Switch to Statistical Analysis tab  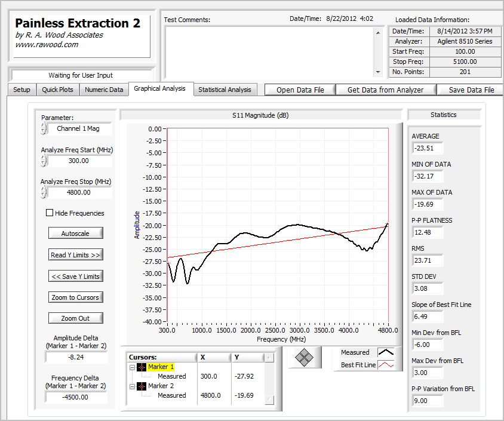pyautogui.click(x=225, y=90)
